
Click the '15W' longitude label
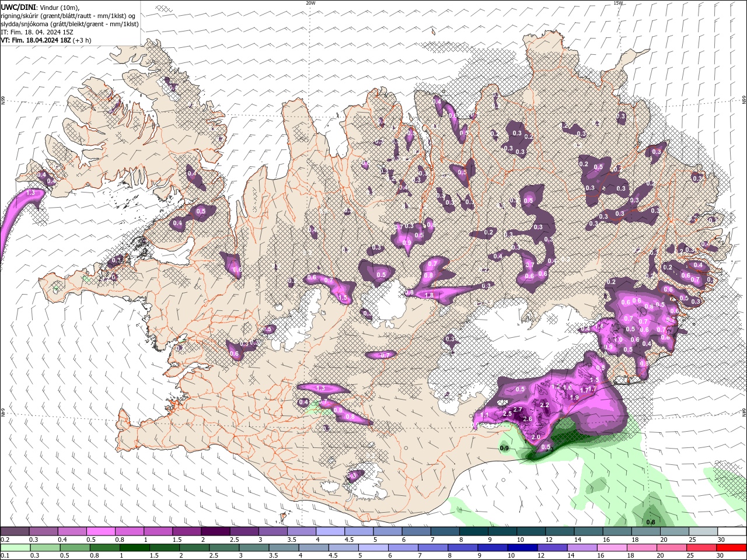pyautogui.click(x=618, y=3)
